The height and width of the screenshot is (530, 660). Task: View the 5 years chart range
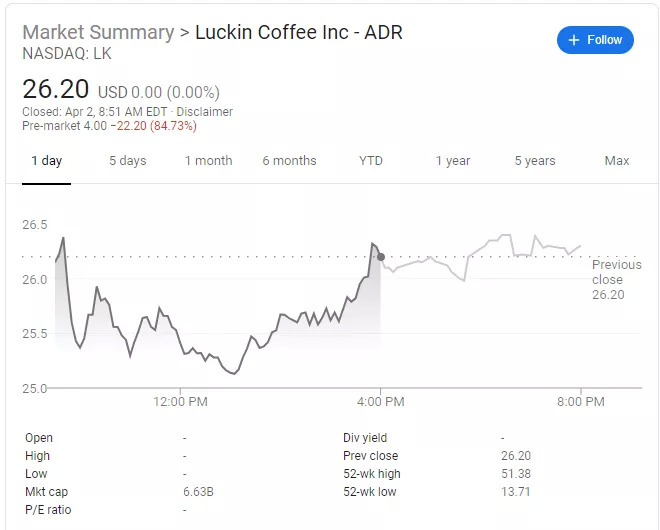click(x=535, y=161)
